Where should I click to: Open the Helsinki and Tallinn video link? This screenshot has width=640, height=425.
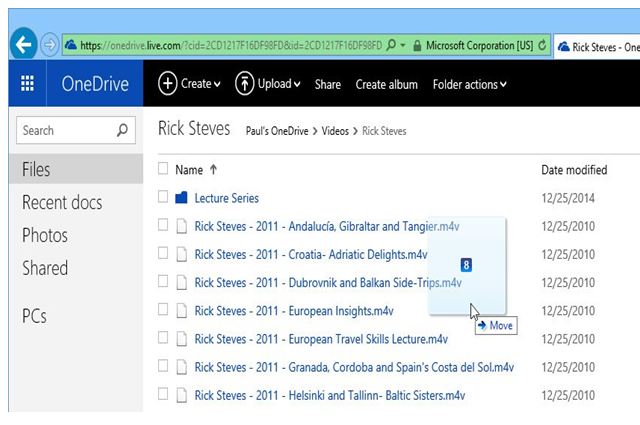[x=327, y=395]
